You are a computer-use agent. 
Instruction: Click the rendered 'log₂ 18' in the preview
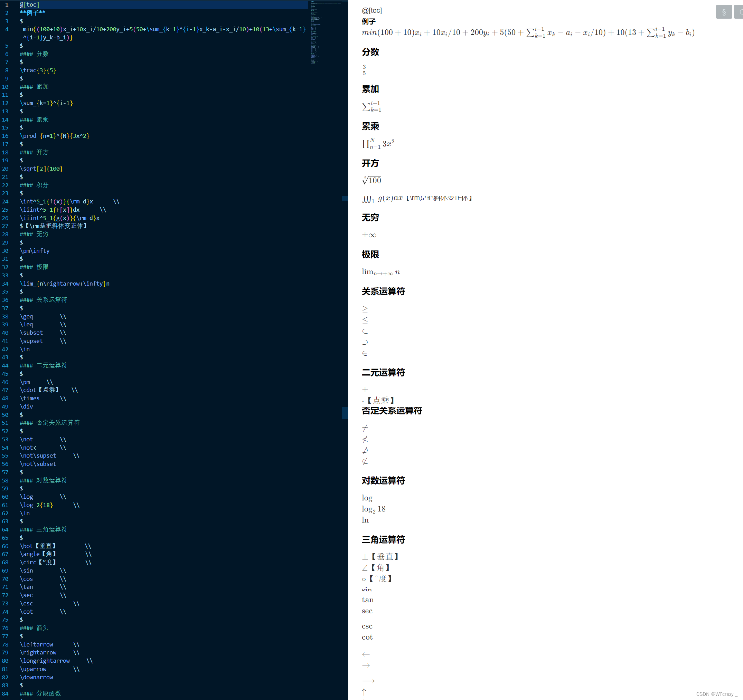(x=374, y=509)
